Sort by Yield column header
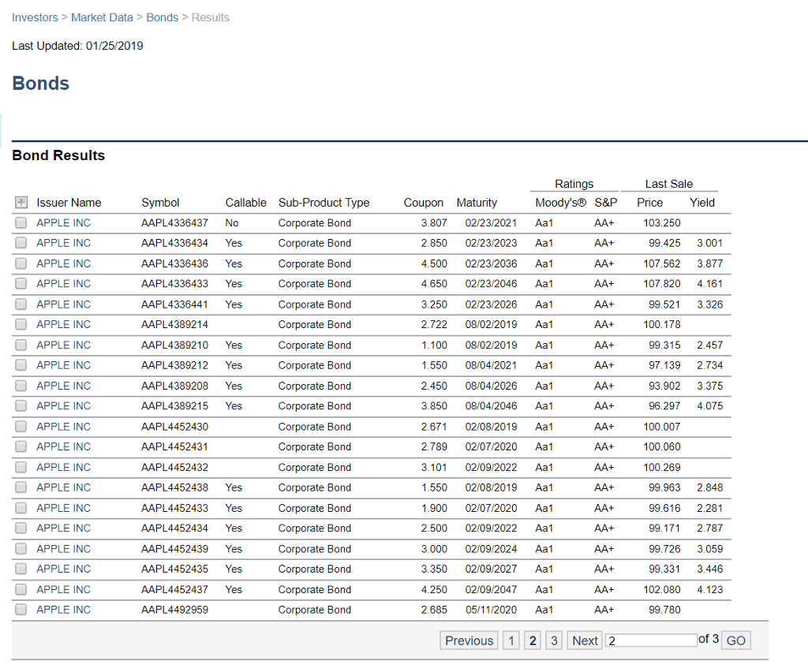Image resolution: width=808 pixels, height=672 pixels. [702, 203]
